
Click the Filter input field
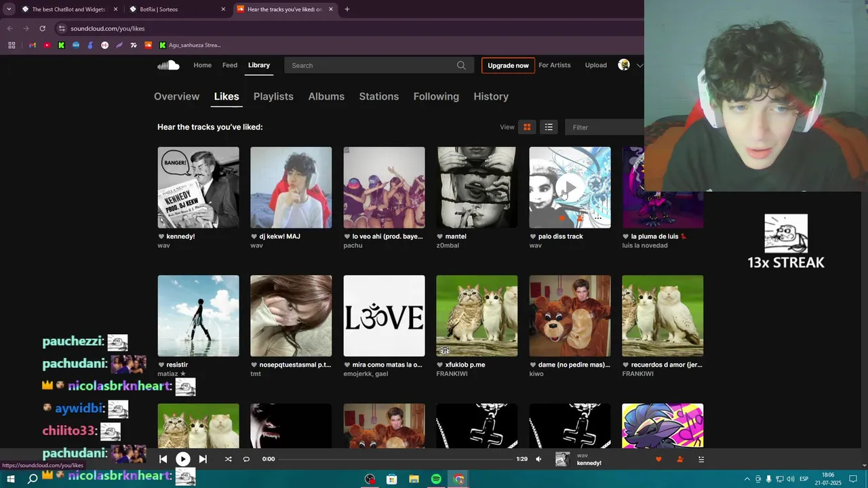pos(604,127)
